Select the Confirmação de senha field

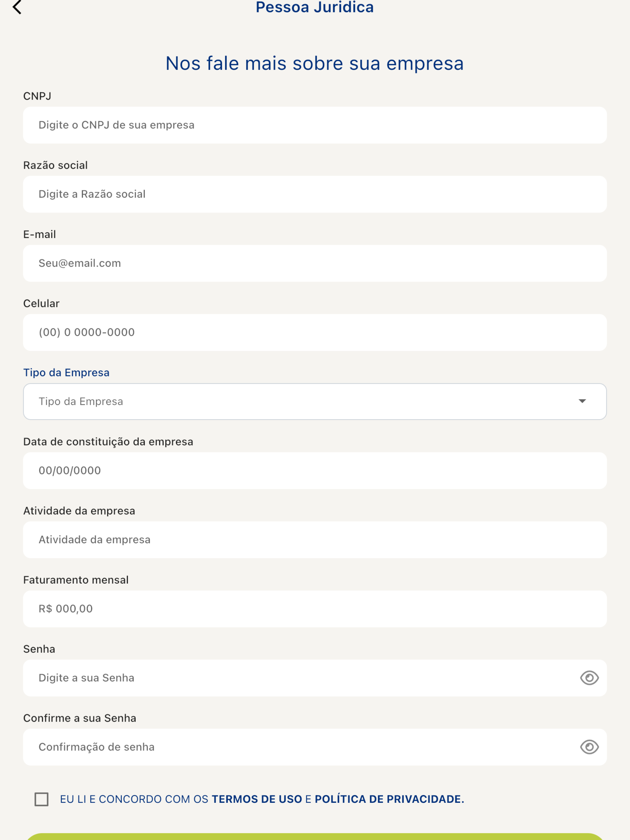click(x=315, y=747)
